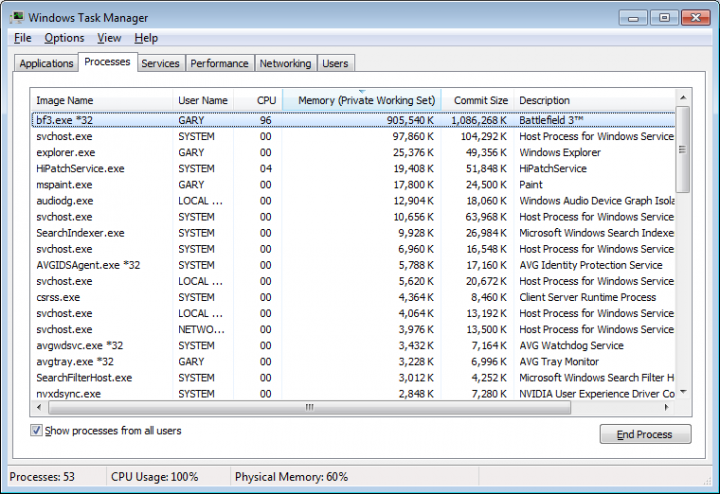Switch to the Users tab
This screenshot has width=720, height=494.
click(x=335, y=63)
